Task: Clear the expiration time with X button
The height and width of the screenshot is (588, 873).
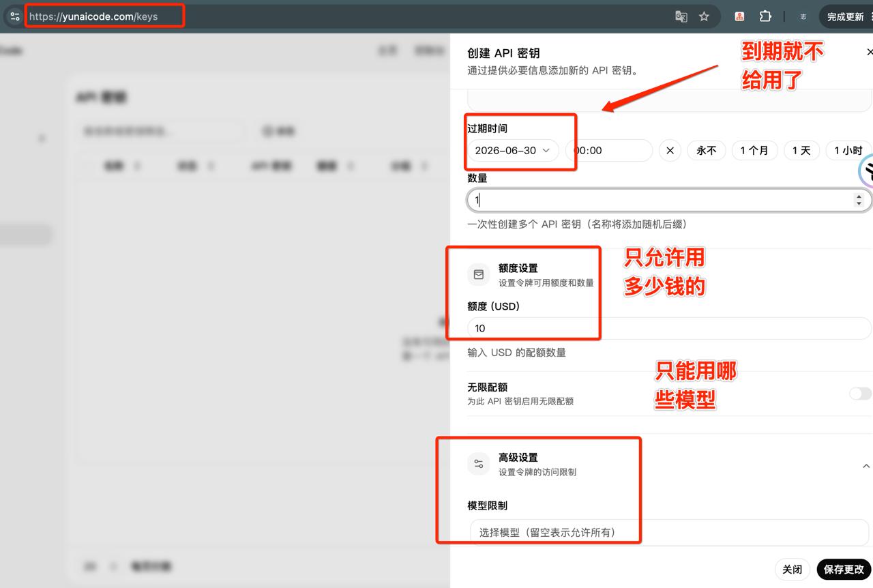Action: (x=670, y=151)
